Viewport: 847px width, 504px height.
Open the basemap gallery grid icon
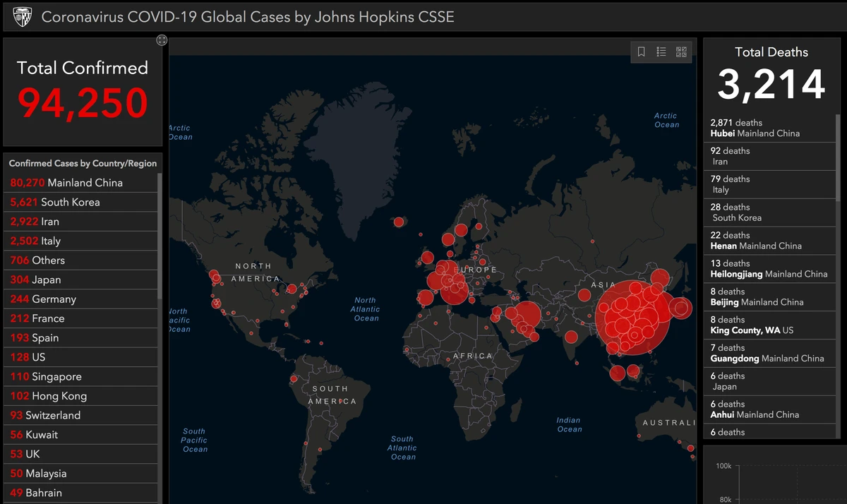pyautogui.click(x=681, y=52)
